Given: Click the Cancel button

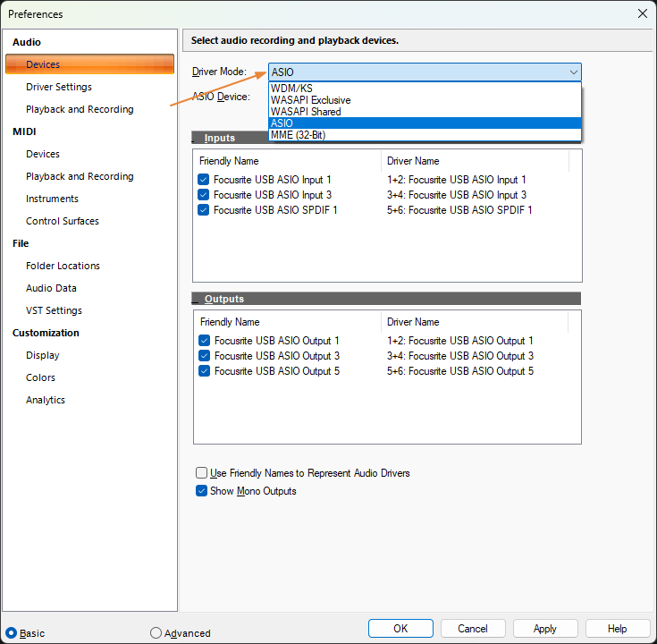Looking at the screenshot, I should point(473,629).
